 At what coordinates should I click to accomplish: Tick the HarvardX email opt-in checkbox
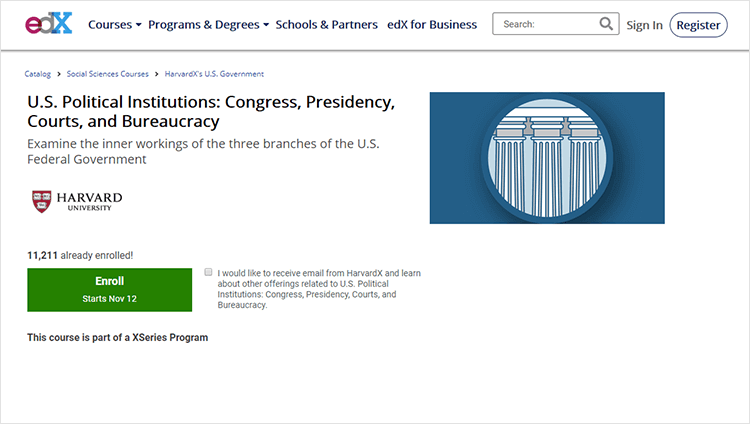click(208, 272)
